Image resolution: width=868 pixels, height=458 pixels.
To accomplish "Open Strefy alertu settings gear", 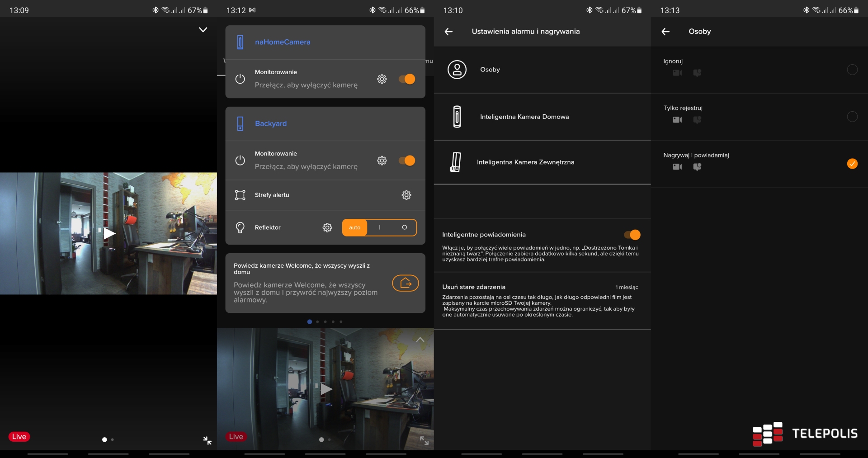I will point(406,195).
